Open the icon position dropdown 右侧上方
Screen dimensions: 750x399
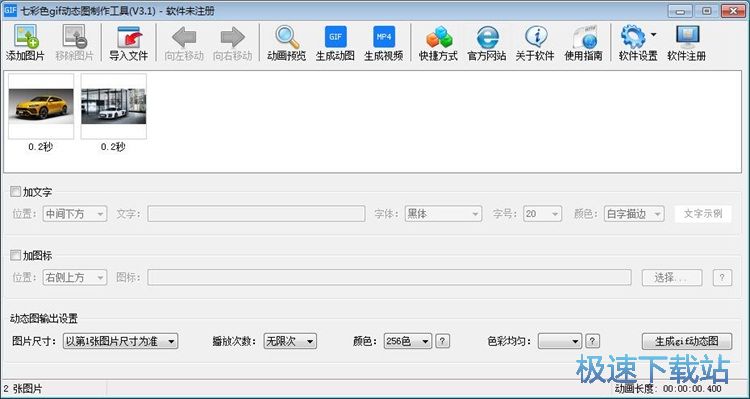point(75,277)
